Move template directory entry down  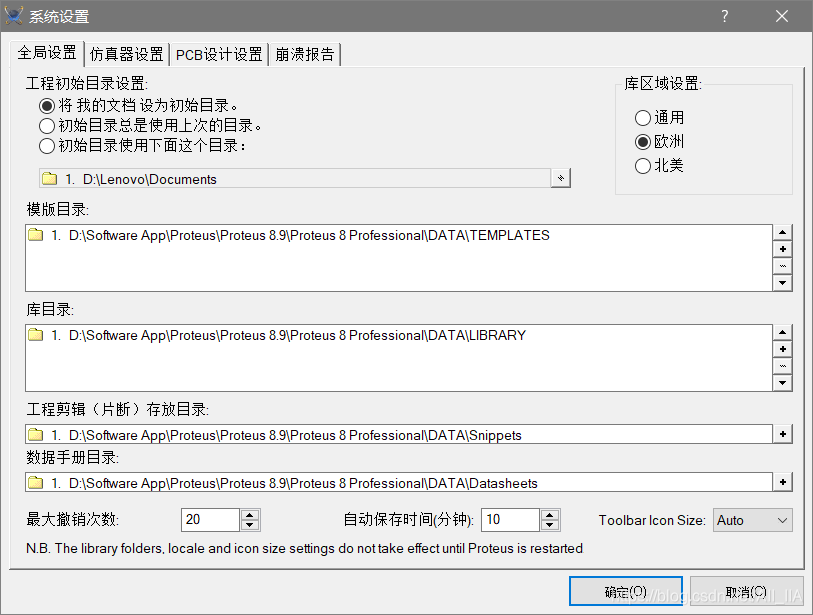pos(782,283)
